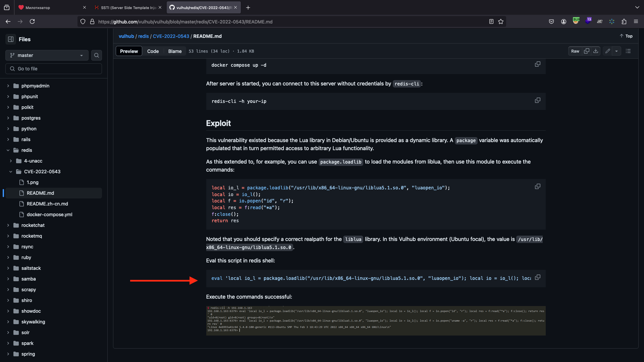Image resolution: width=644 pixels, height=362 pixels.
Task: Collapse the Files side panel icon
Action: [11, 39]
